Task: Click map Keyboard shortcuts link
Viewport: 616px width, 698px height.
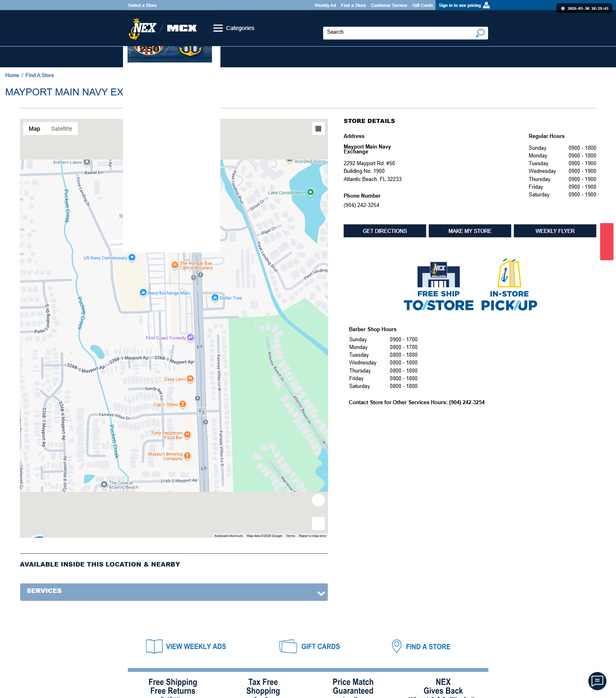Action: pos(229,536)
